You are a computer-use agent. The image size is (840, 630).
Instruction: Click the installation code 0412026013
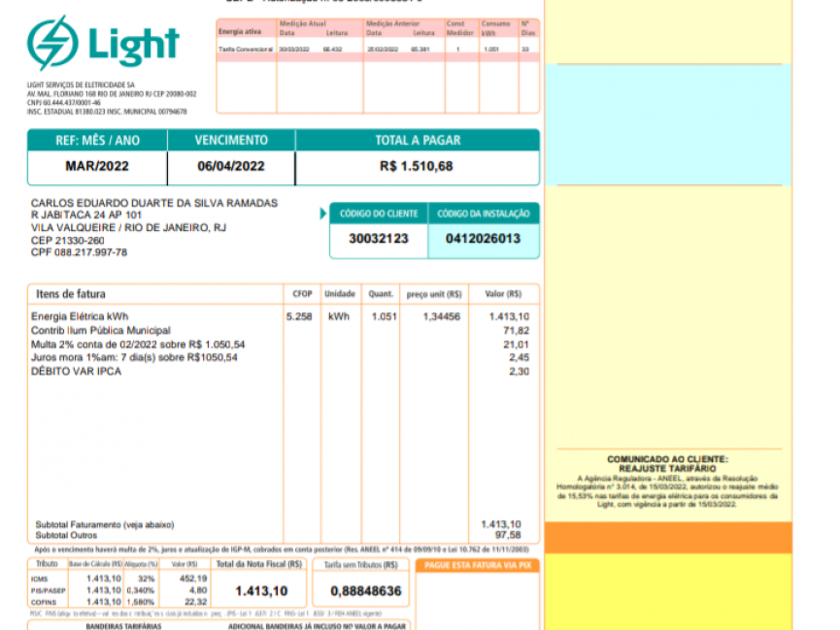483,239
